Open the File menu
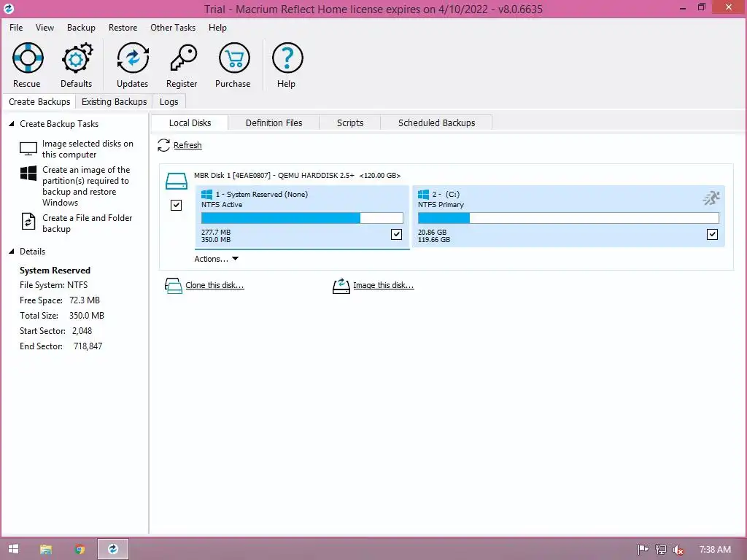The width and height of the screenshot is (747, 560). coord(16,28)
